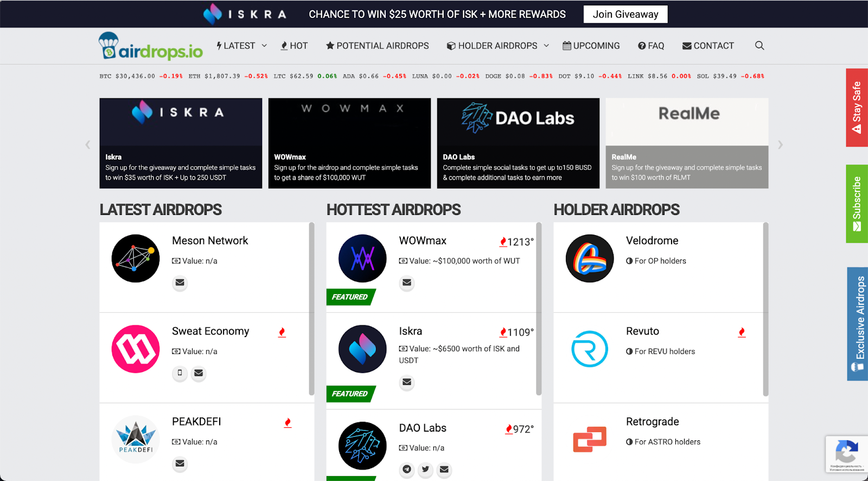The image size is (868, 481).
Task: Click the Hottest Airdrops list scrollbar
Action: [x=539, y=308]
